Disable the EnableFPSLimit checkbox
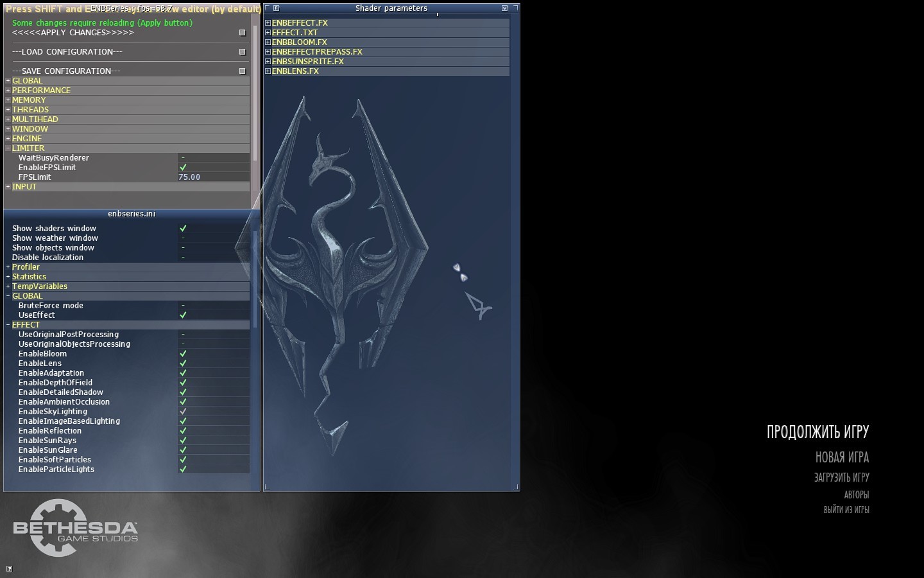This screenshot has width=924, height=578. pyautogui.click(x=183, y=168)
